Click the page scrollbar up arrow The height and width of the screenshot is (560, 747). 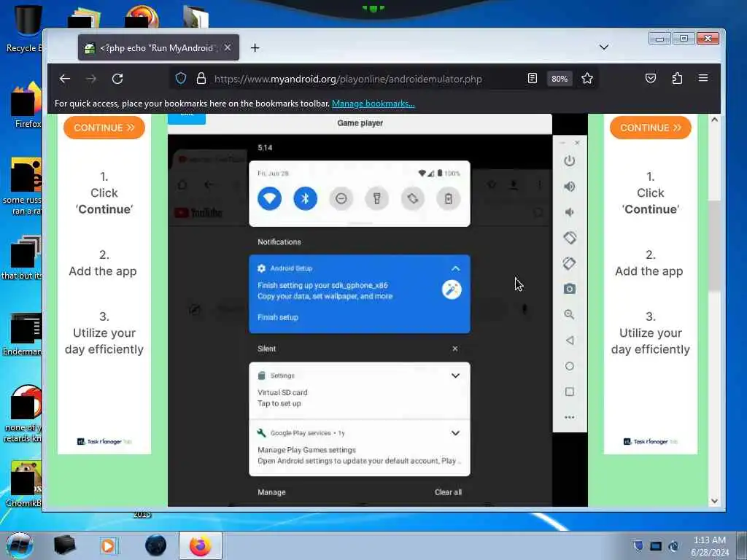(714, 120)
